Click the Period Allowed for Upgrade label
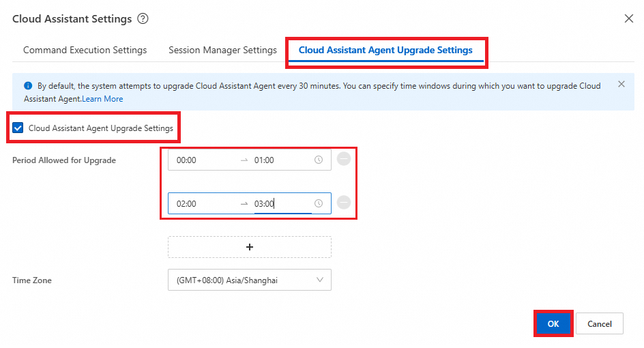 64,160
